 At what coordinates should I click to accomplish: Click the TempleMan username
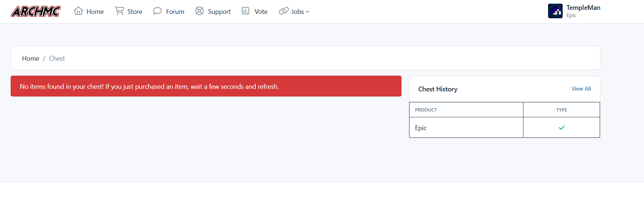pyautogui.click(x=583, y=8)
